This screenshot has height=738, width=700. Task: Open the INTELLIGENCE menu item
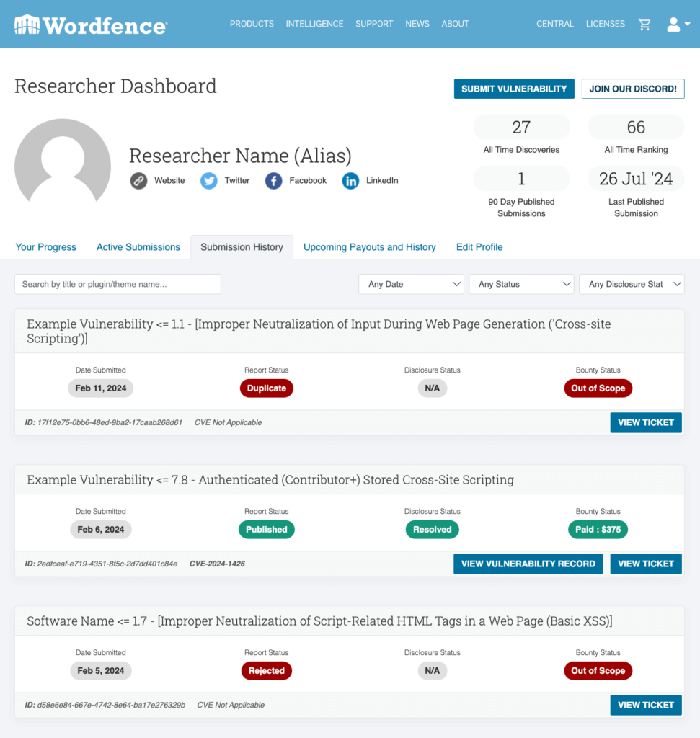click(314, 24)
